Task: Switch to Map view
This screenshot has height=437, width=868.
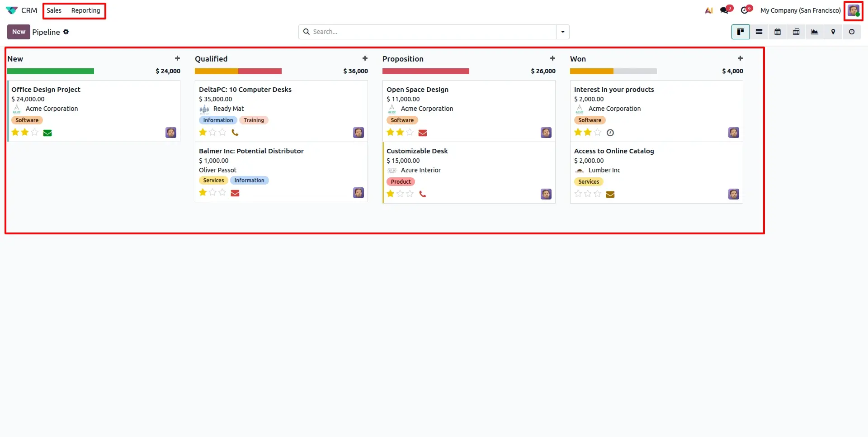Action: [x=833, y=32]
